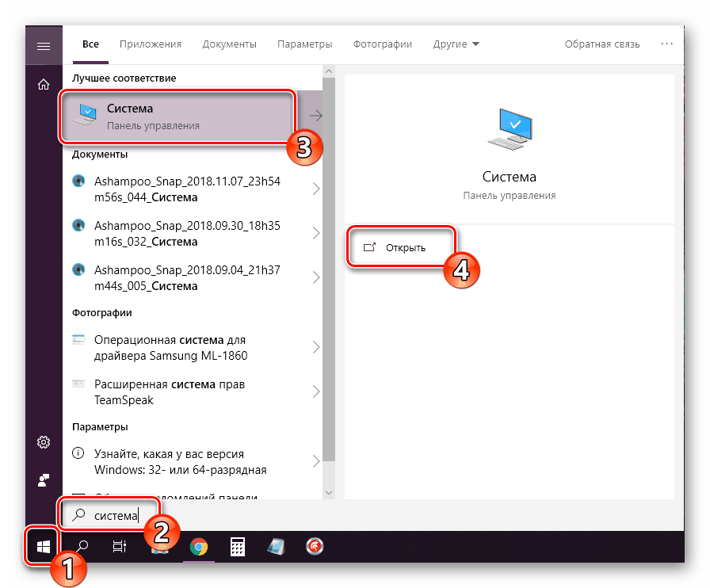
Task: Click the taskbar search magnifier icon
Action: (82, 547)
